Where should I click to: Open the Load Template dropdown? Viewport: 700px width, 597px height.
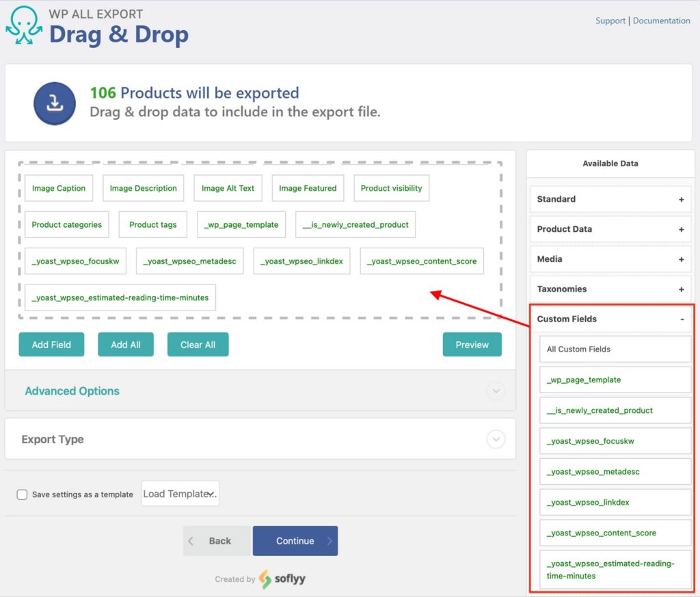(180, 493)
